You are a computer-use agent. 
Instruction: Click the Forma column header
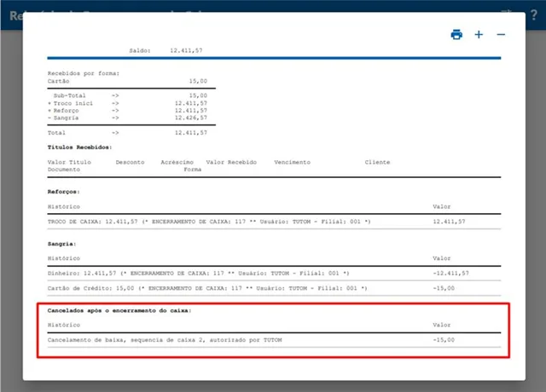[x=193, y=170]
